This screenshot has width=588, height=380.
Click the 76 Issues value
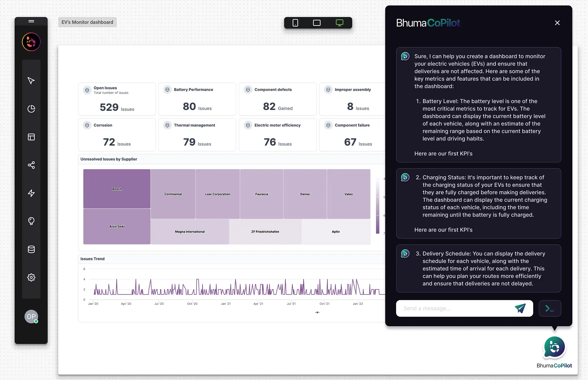coord(278,142)
